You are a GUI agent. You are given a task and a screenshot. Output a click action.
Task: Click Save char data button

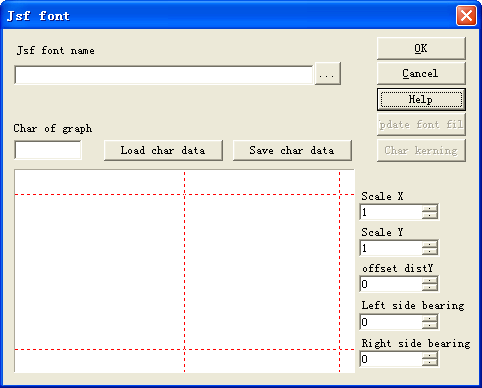pyautogui.click(x=292, y=150)
